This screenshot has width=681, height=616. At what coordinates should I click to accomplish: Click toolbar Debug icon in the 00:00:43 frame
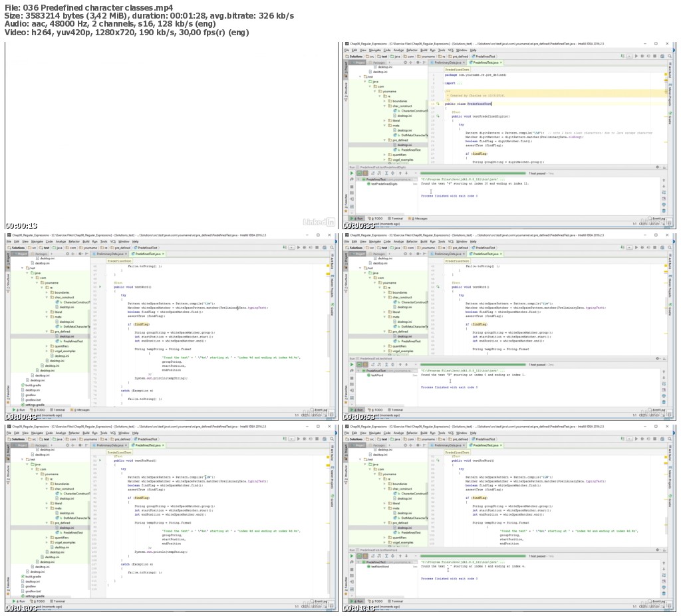[305, 247]
